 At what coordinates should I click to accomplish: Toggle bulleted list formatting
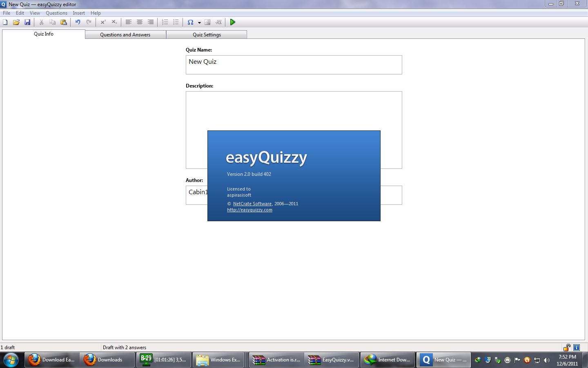click(176, 22)
